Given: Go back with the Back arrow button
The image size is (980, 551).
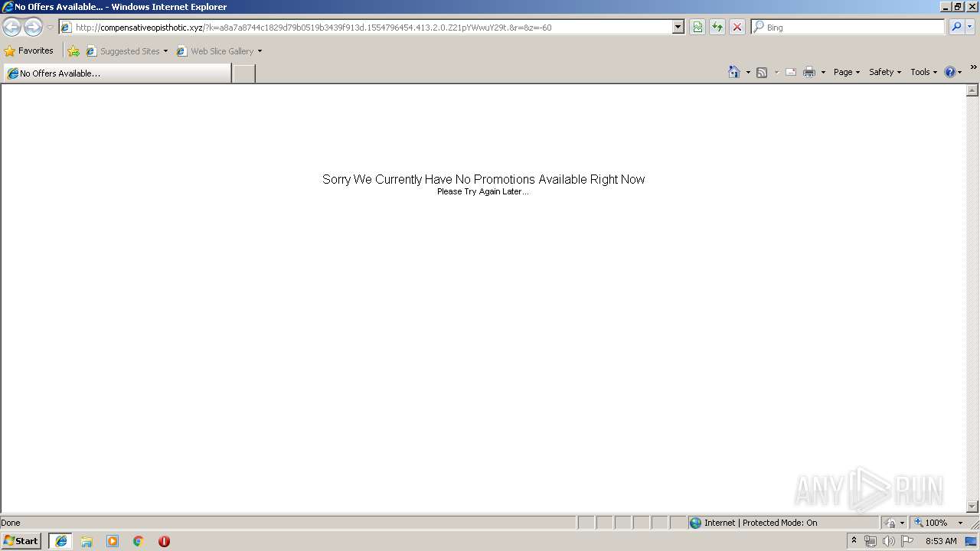Looking at the screenshot, I should click(x=11, y=27).
